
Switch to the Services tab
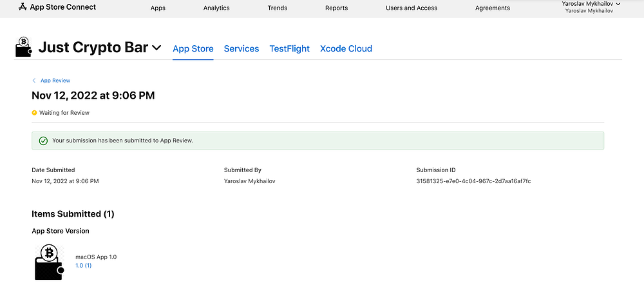(241, 48)
